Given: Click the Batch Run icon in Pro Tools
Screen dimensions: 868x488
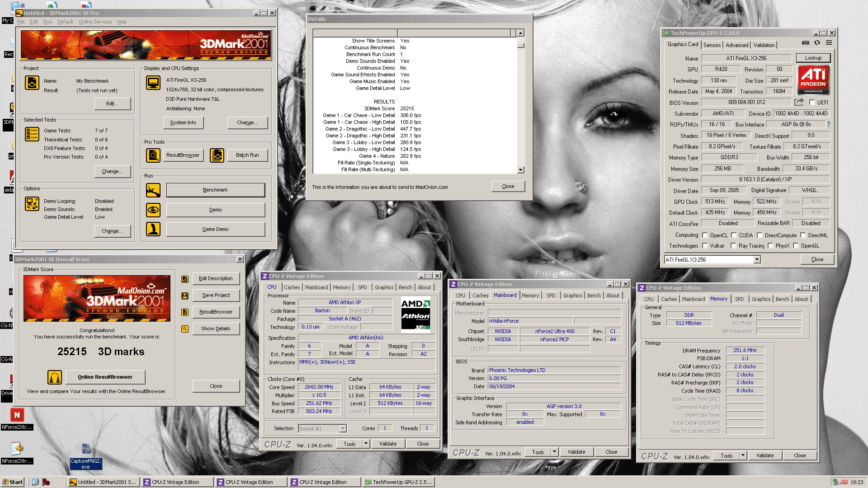Looking at the screenshot, I should tap(217, 155).
